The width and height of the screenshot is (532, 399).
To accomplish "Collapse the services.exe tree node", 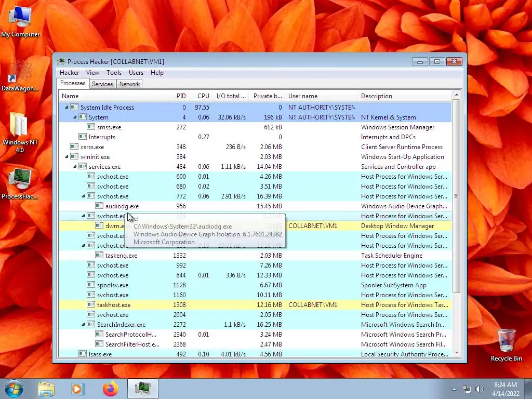I will (x=75, y=167).
